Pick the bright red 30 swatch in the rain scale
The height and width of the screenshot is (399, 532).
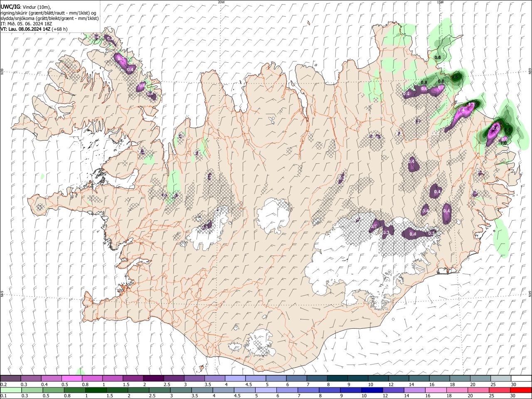[520, 390]
